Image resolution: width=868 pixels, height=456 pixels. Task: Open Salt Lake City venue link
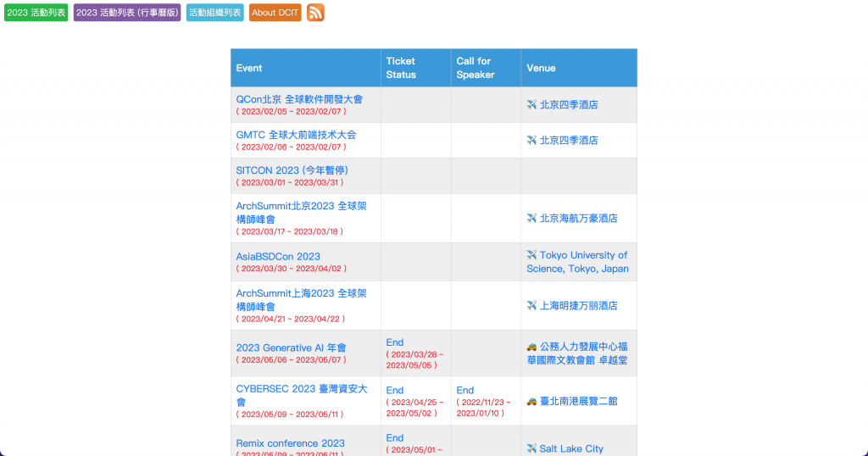(571, 449)
